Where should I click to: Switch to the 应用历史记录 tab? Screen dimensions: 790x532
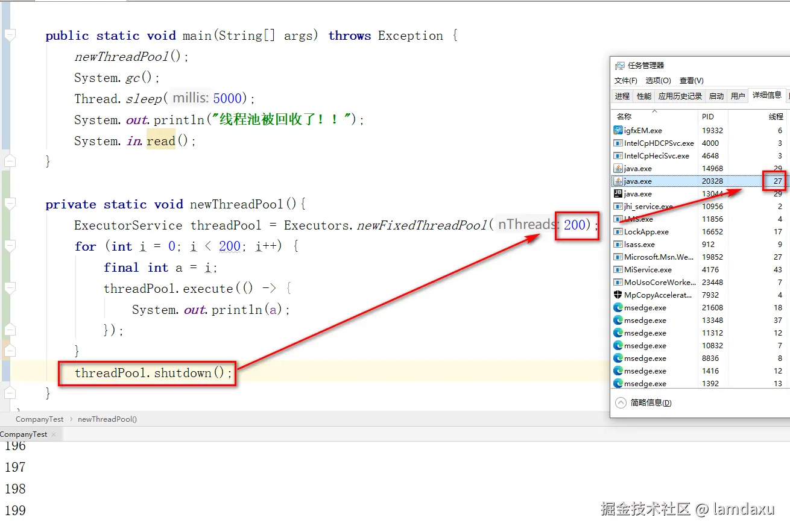coord(680,96)
